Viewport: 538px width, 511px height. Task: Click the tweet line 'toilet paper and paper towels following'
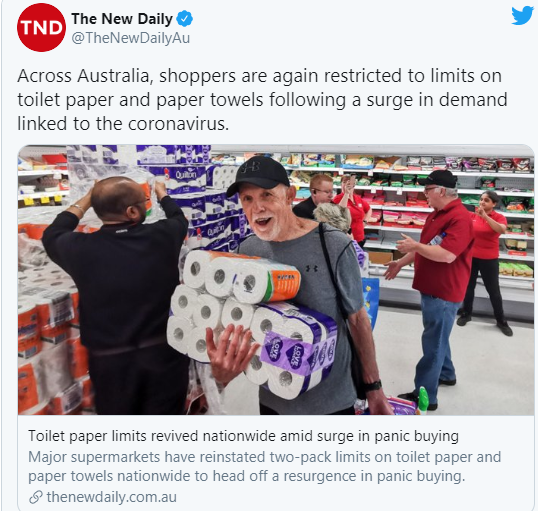pos(262,100)
